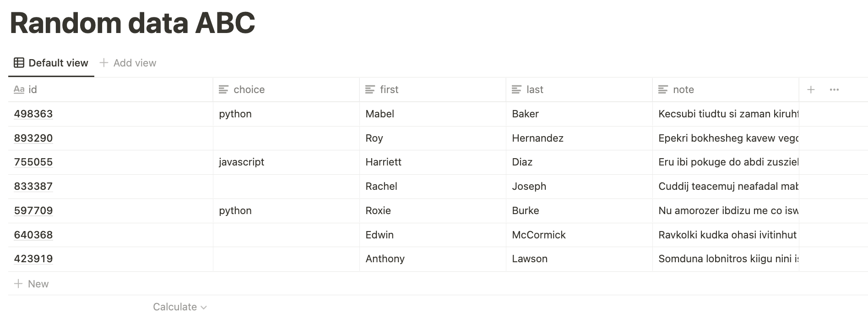Click the Random data ABC page title
868x331 pixels.
click(132, 23)
